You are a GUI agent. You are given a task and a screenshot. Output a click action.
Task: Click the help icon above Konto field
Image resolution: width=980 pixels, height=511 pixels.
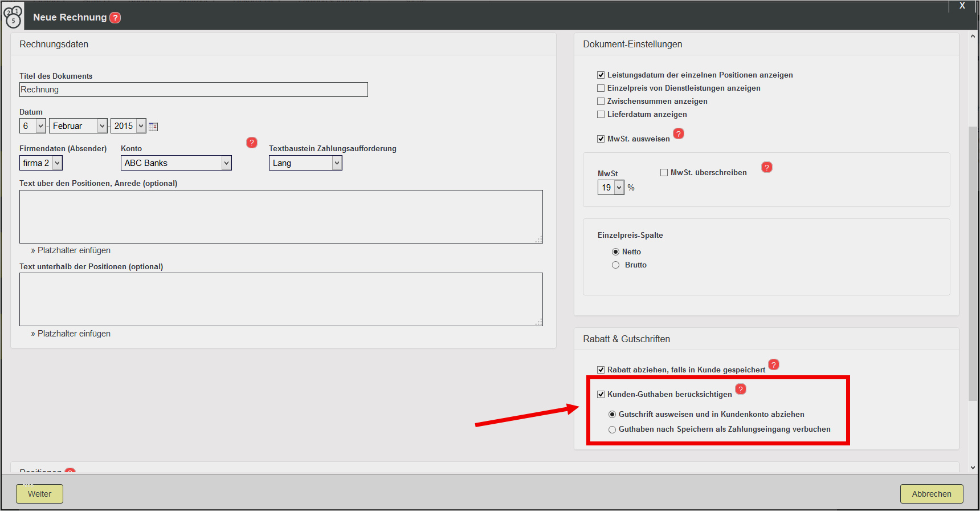tap(252, 143)
